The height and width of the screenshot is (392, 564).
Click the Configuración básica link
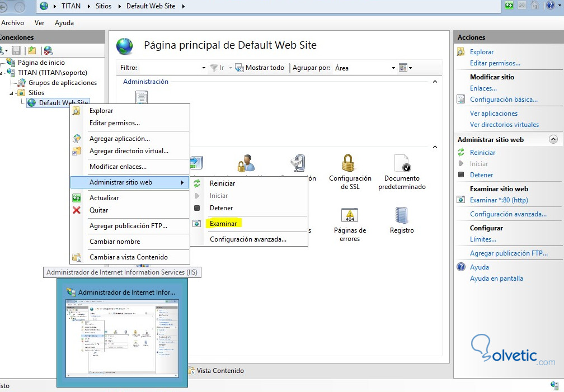pos(504,100)
